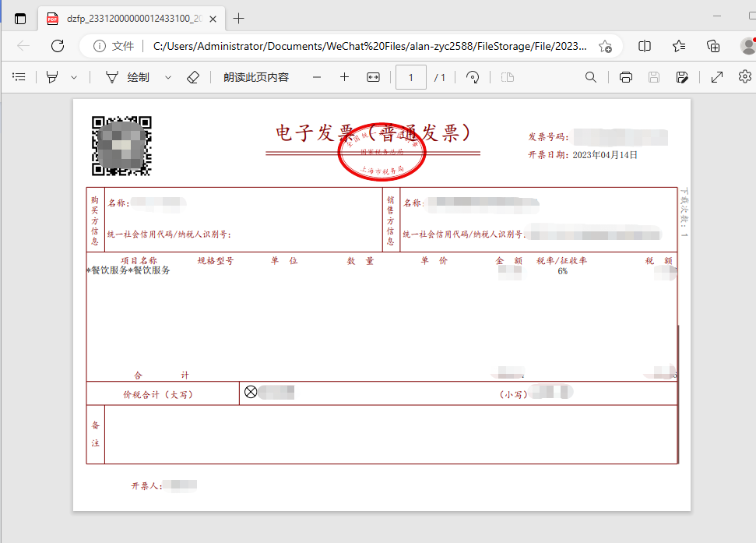
Task: Expand draw pen options dropdown
Action: [x=168, y=77]
